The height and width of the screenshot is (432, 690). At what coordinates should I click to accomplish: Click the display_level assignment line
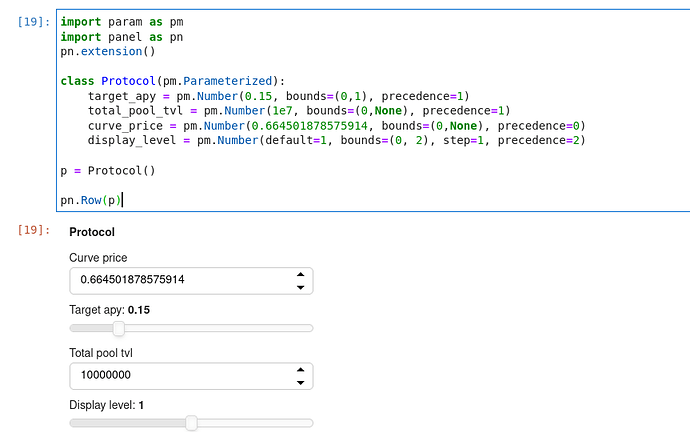[x=337, y=140]
